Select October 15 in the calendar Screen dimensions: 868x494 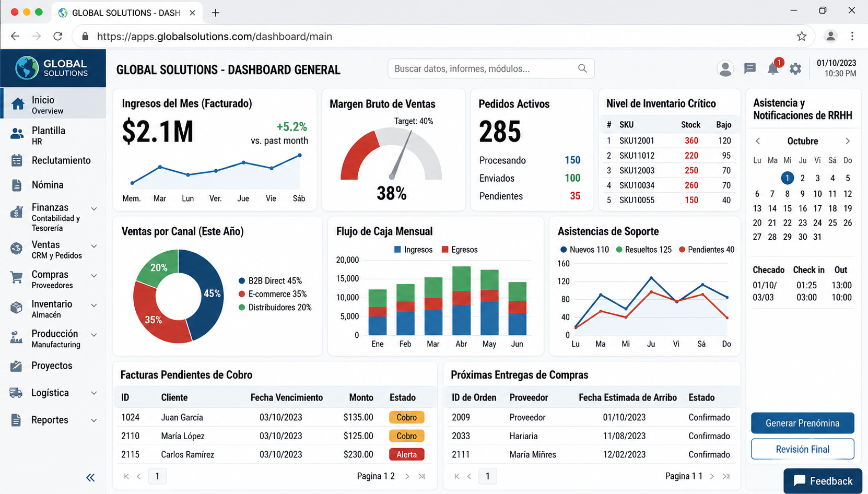pyautogui.click(x=788, y=208)
